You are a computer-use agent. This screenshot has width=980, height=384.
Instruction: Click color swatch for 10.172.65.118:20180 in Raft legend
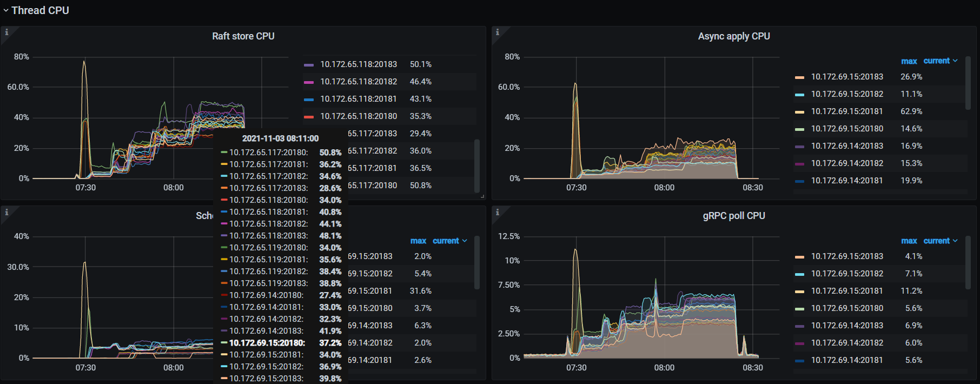pos(309,117)
